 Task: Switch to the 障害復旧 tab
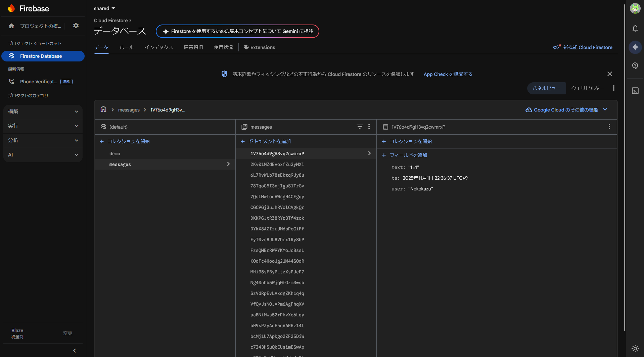point(193,47)
